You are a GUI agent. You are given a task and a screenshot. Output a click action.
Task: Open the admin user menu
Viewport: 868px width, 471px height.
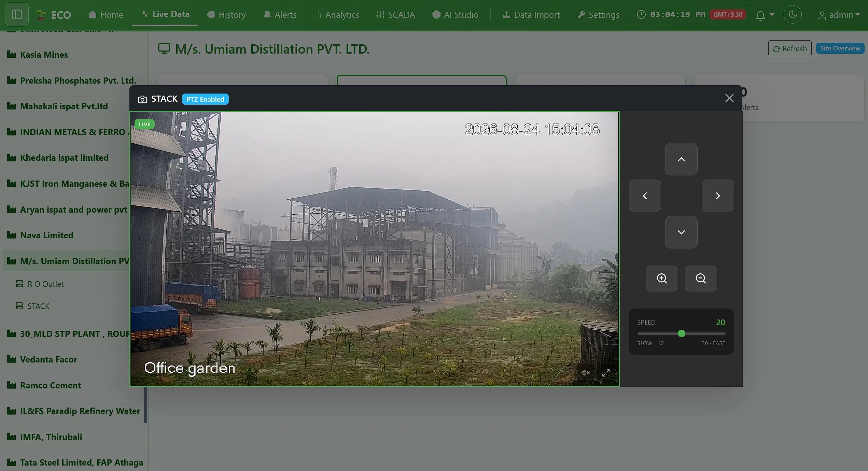(839, 15)
